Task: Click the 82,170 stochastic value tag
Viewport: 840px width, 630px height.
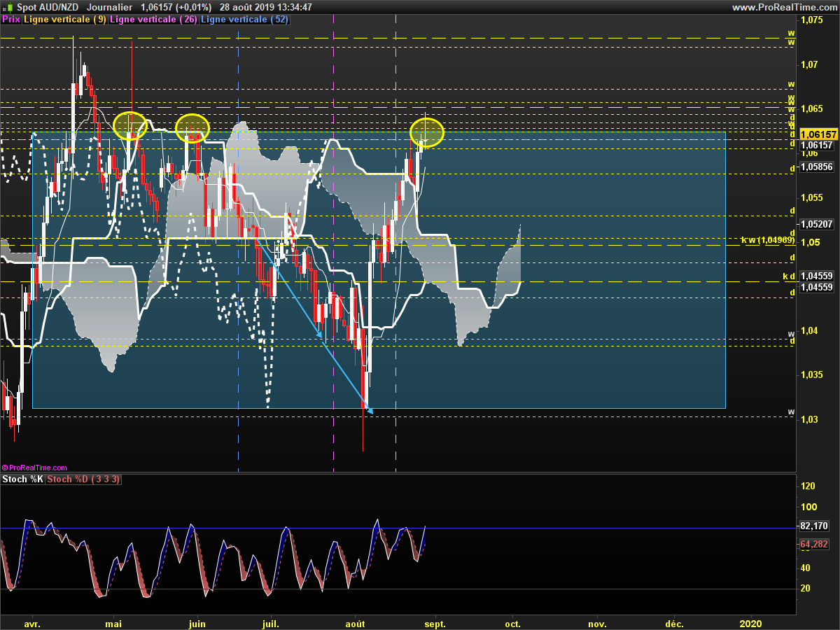Action: (813, 526)
